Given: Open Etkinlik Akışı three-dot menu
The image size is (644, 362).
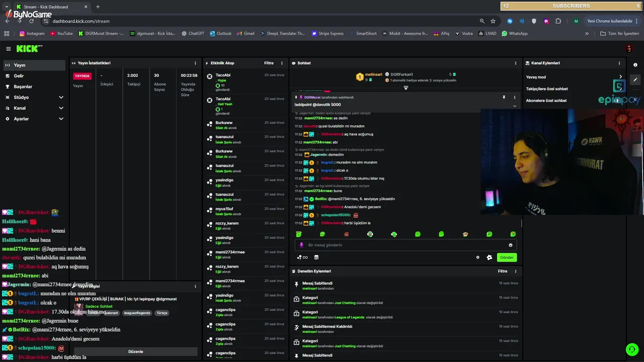Looking at the screenshot, I should [x=282, y=63].
